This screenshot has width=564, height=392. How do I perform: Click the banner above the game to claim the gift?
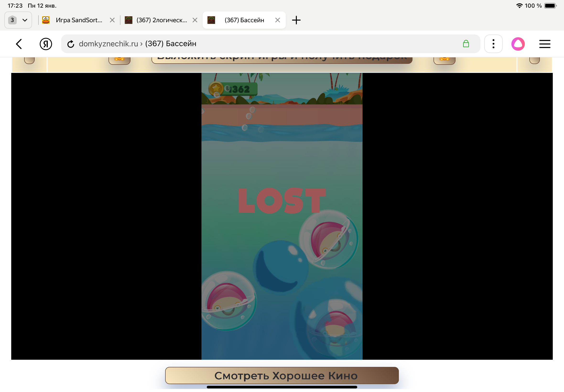tap(282, 60)
